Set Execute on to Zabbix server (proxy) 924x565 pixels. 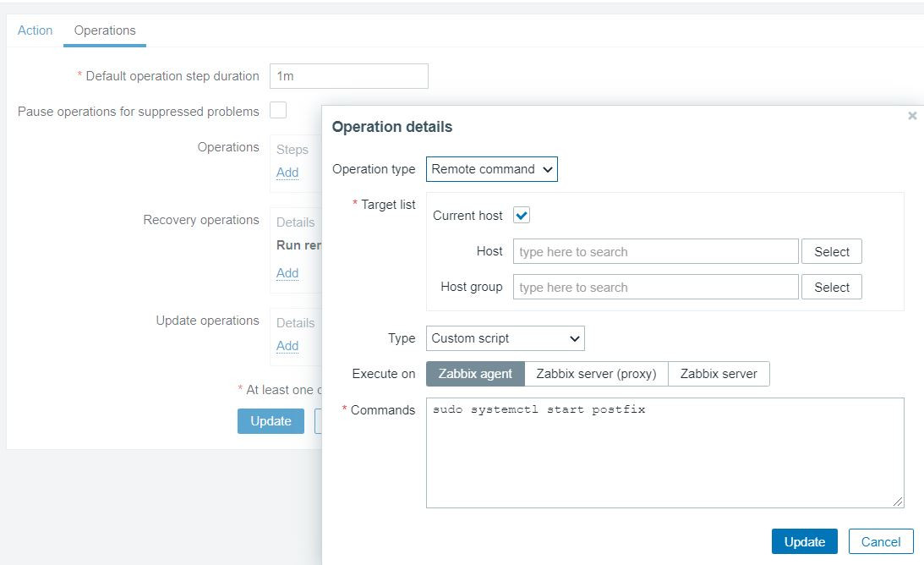point(596,374)
